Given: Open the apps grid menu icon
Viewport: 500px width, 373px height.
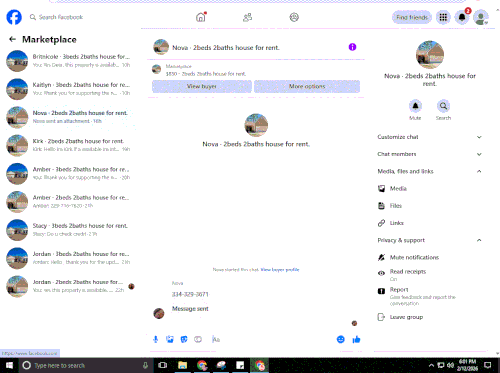Looking at the screenshot, I should [x=443, y=17].
